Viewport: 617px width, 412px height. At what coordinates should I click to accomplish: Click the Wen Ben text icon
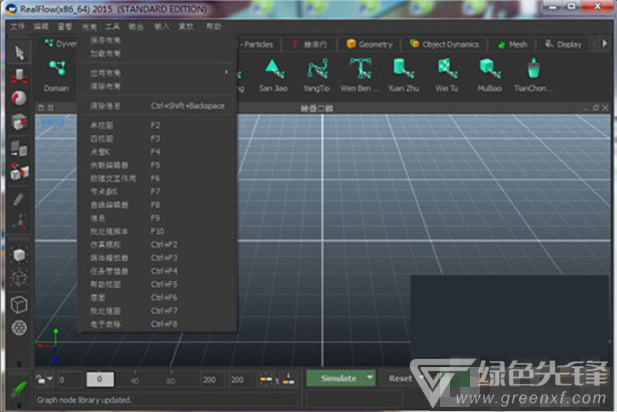coord(360,76)
